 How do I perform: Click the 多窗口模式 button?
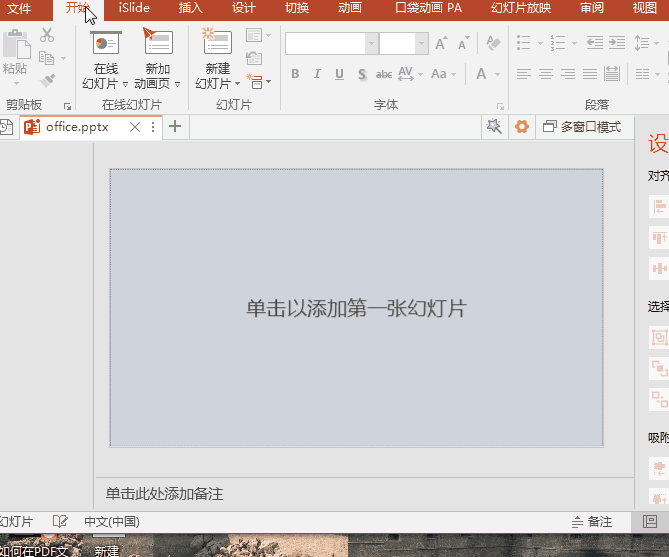pyautogui.click(x=582, y=127)
